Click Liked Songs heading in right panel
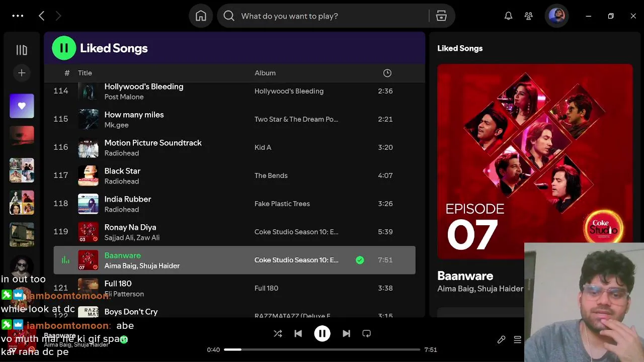 coord(460,48)
